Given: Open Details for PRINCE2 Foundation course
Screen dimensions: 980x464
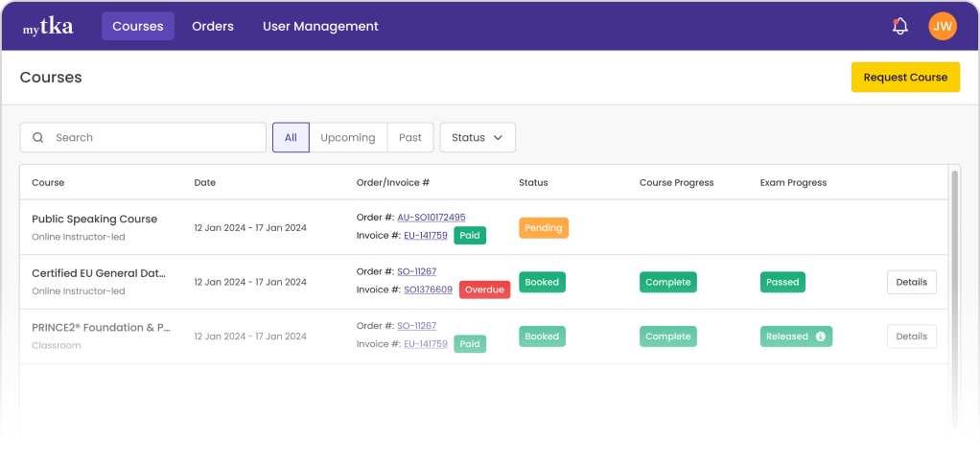Looking at the screenshot, I should click(x=911, y=336).
